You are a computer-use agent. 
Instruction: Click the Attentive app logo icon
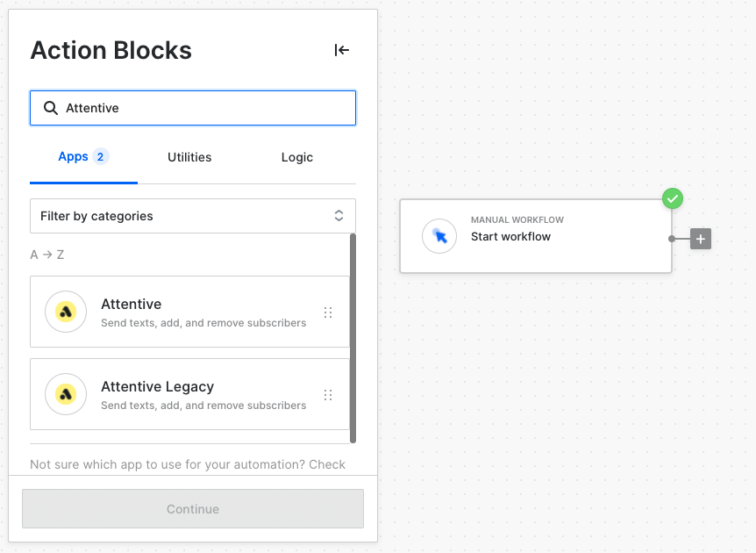[x=66, y=312]
